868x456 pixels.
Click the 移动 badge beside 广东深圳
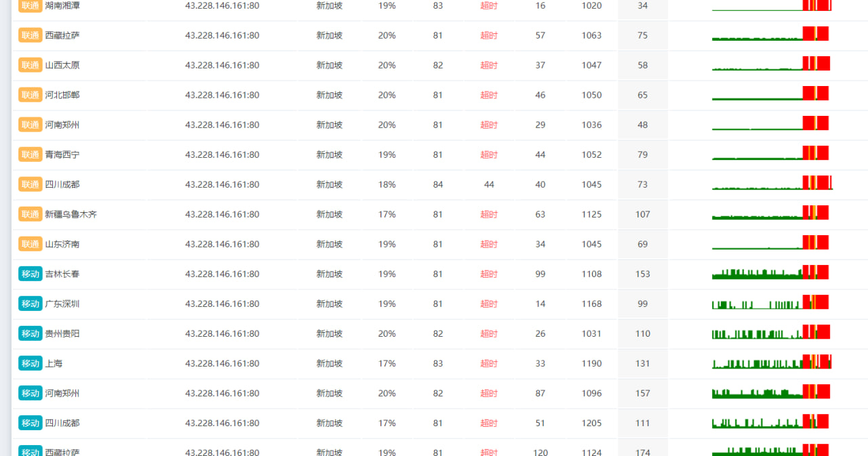(31, 304)
